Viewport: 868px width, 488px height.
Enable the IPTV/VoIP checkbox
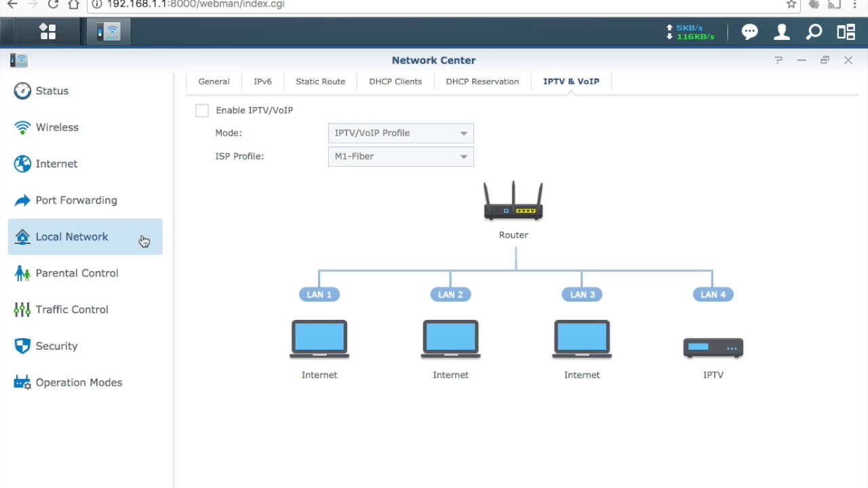202,110
